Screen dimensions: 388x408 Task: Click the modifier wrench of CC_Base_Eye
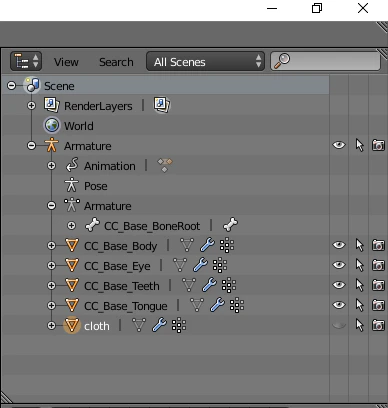point(200,265)
